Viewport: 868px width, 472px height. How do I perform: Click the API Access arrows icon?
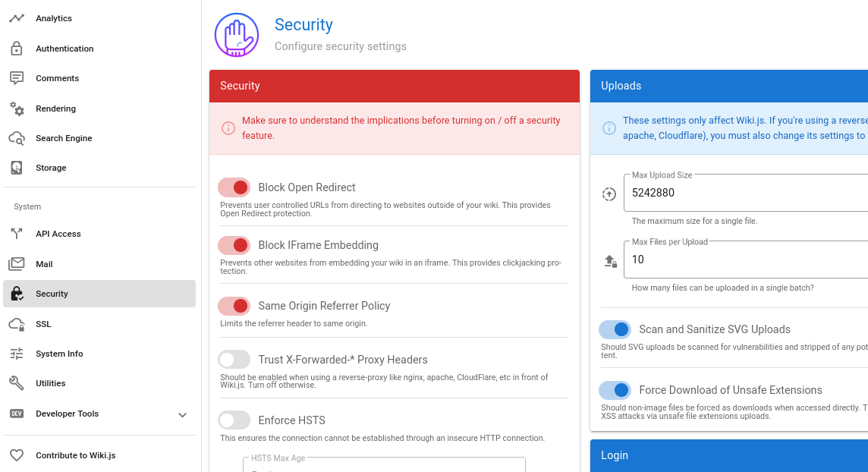17,234
